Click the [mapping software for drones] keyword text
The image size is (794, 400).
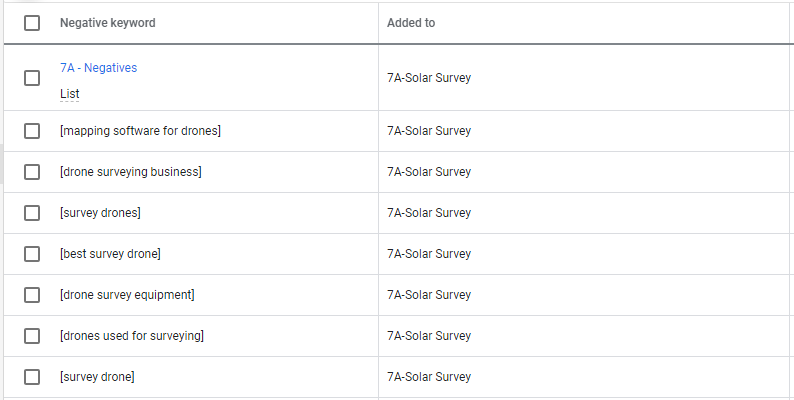point(140,131)
